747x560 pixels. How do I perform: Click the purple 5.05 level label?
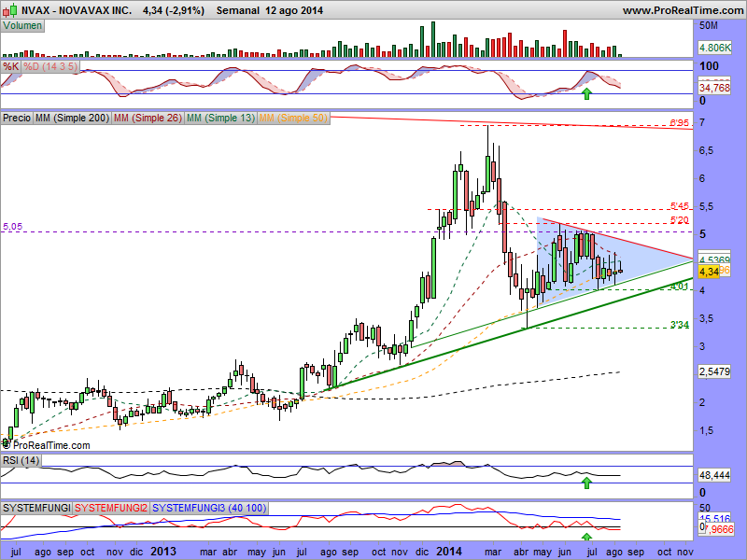[x=12, y=227]
